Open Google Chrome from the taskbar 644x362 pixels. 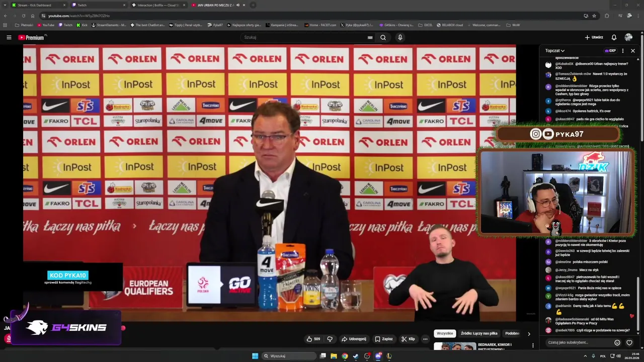(x=345, y=356)
